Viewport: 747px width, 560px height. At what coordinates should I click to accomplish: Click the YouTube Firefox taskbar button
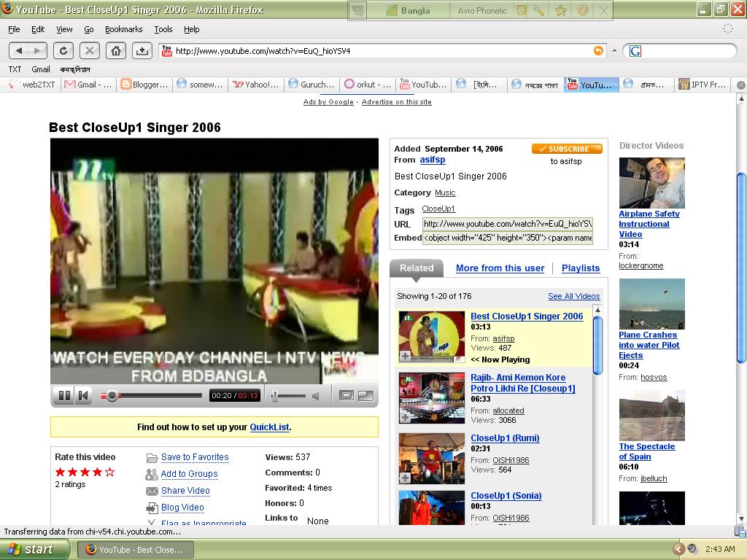(135, 550)
